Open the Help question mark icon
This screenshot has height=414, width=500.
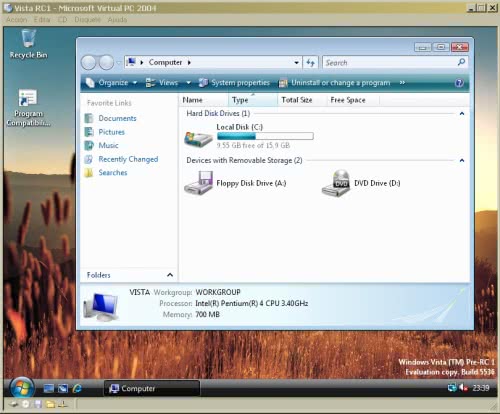459,83
